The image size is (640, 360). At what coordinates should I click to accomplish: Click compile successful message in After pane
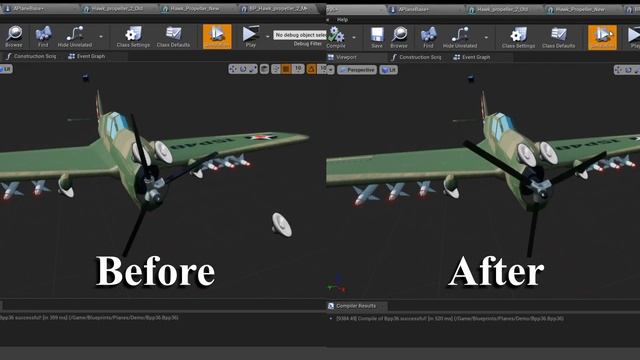450,318
